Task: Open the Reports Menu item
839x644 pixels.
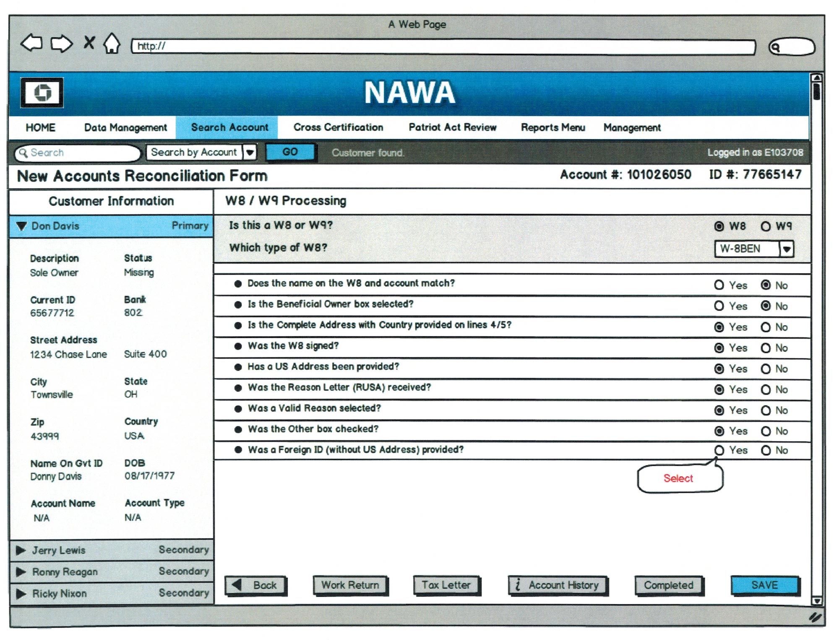Action: click(553, 127)
